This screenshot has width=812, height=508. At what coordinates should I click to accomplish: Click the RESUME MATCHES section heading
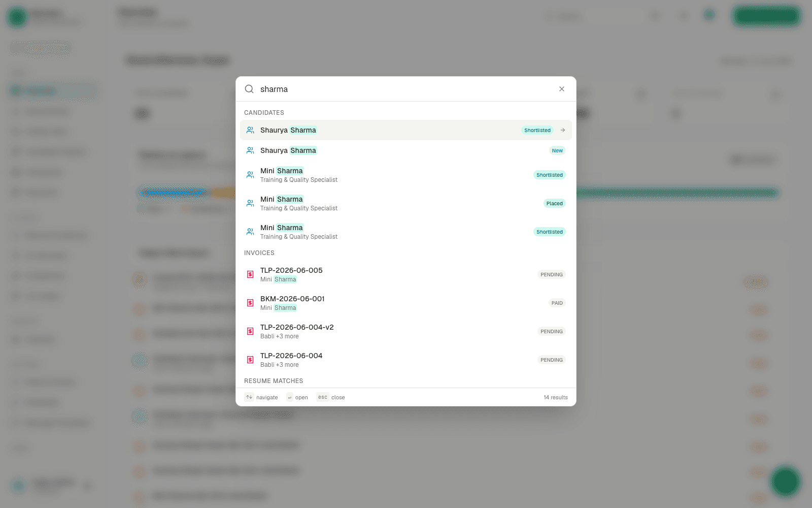click(x=274, y=381)
